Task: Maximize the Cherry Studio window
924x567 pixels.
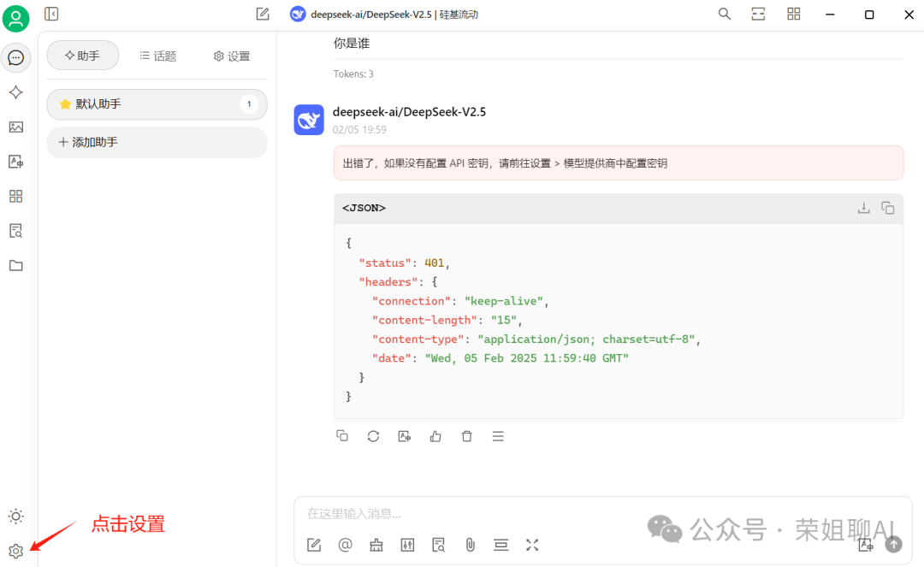Action: tap(869, 15)
